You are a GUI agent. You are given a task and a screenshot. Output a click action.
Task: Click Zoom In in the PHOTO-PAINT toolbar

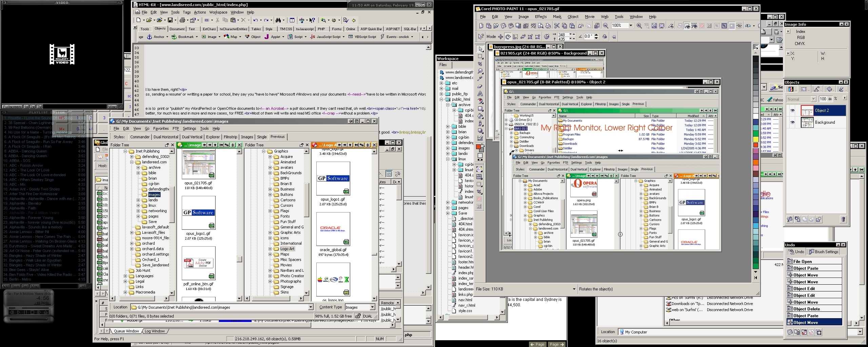(x=639, y=26)
